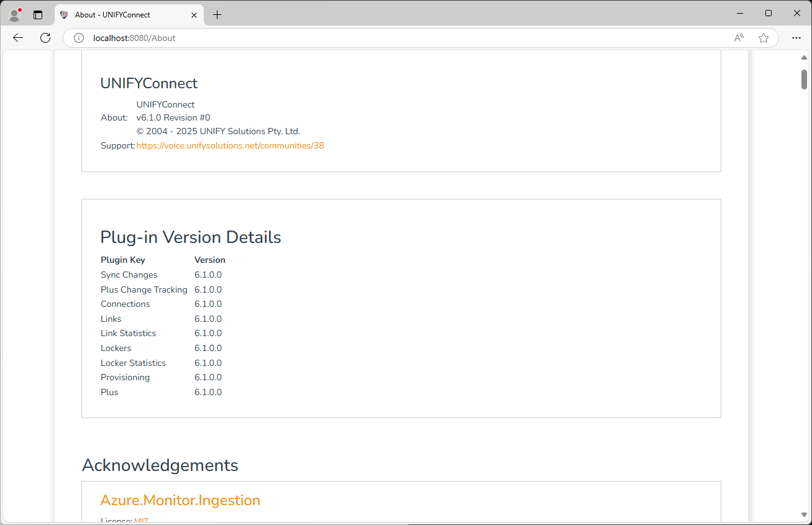Maximize the browser window

(x=769, y=13)
